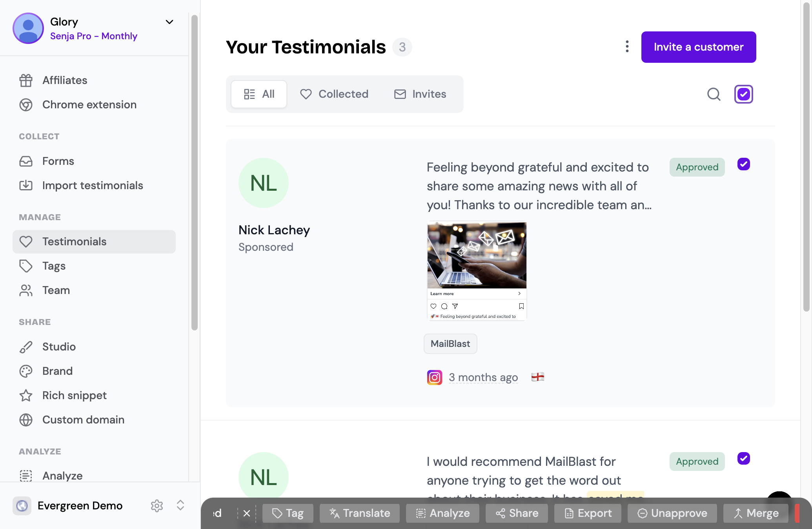The width and height of the screenshot is (812, 529).
Task: Click the Evergreen Demo project logo
Action: click(x=22, y=505)
